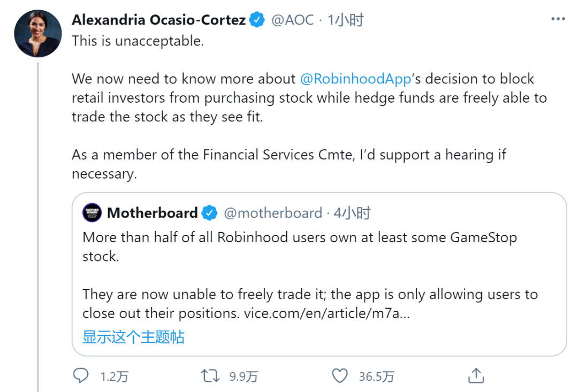Open Alexandria Ocasio-Cortez profile photo
This screenshot has height=392, width=578.
click(37, 33)
